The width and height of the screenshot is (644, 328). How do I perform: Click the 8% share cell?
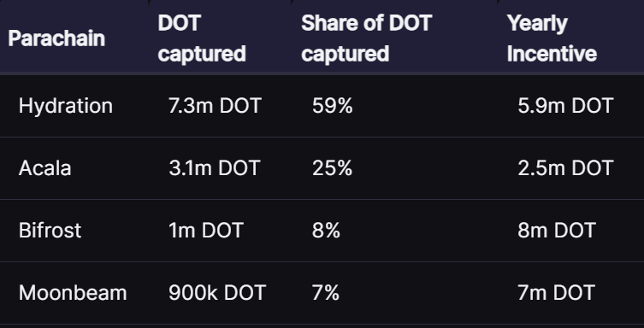tap(326, 231)
